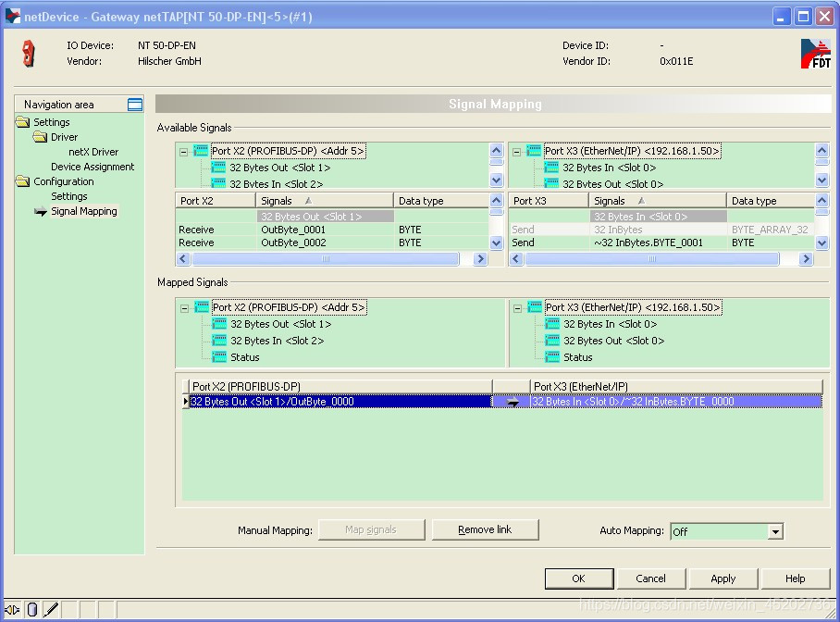Click Port X3 Status icon in Mapped Signals
Screen dimensions: 840x622
tap(553, 357)
